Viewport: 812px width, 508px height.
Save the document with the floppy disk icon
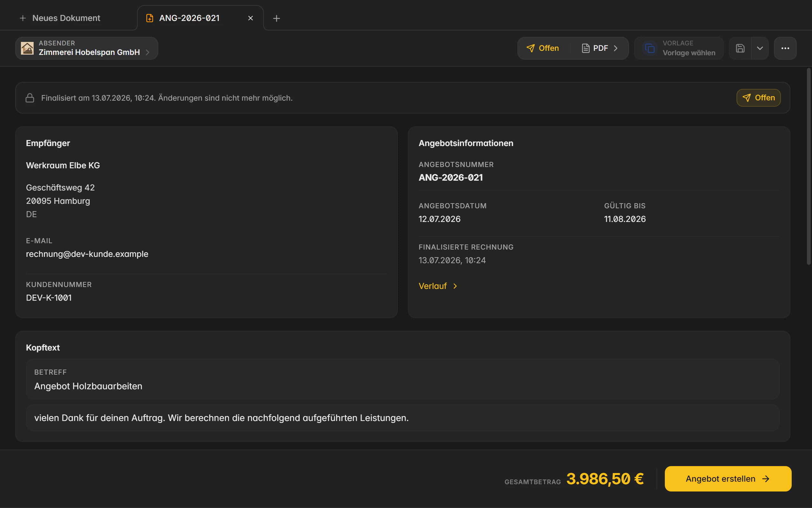pyautogui.click(x=740, y=48)
